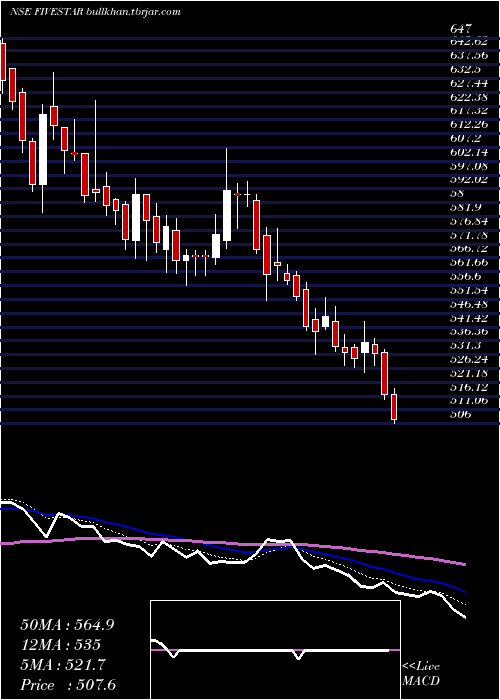Click the <<Live label

click(421, 667)
